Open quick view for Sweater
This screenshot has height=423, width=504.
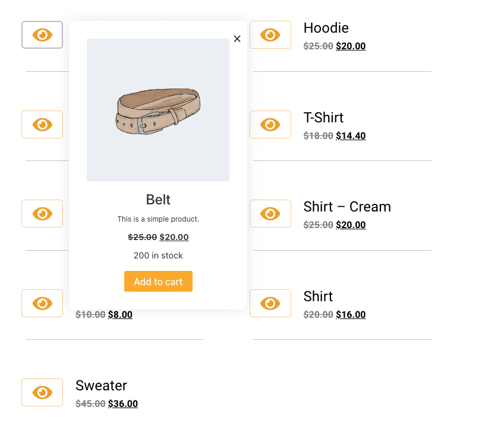pos(42,392)
